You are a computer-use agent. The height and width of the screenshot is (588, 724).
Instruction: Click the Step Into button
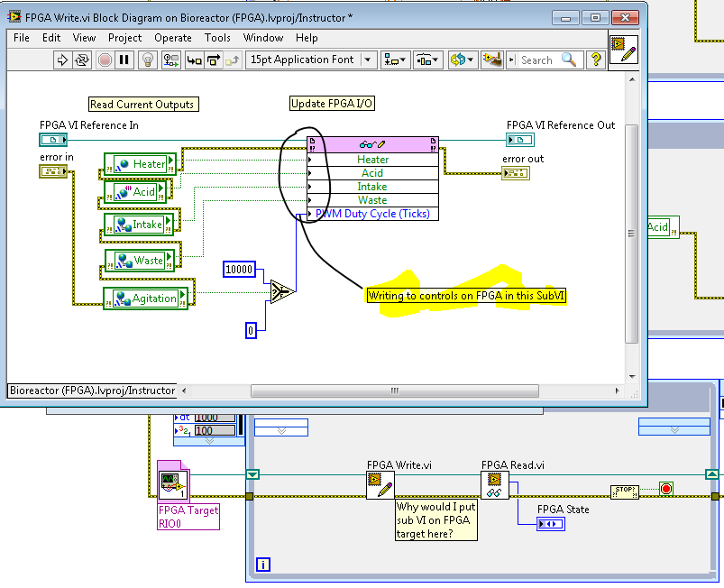coord(195,60)
